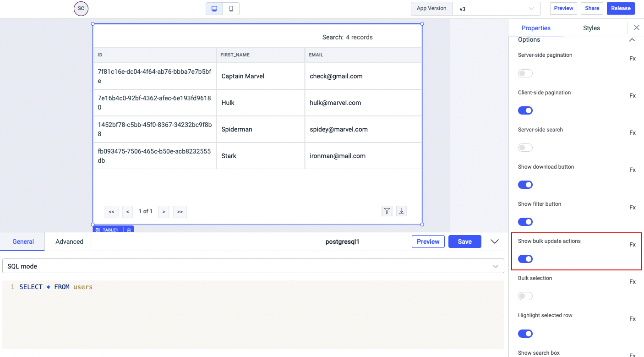The image size is (644, 357).
Task: Enable Server-side pagination toggle
Action: [525, 73]
